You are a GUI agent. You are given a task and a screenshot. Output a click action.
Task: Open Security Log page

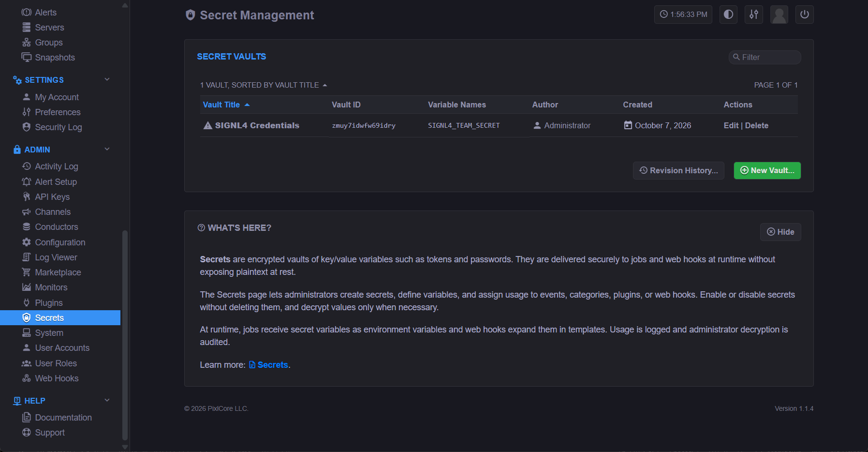(x=58, y=127)
